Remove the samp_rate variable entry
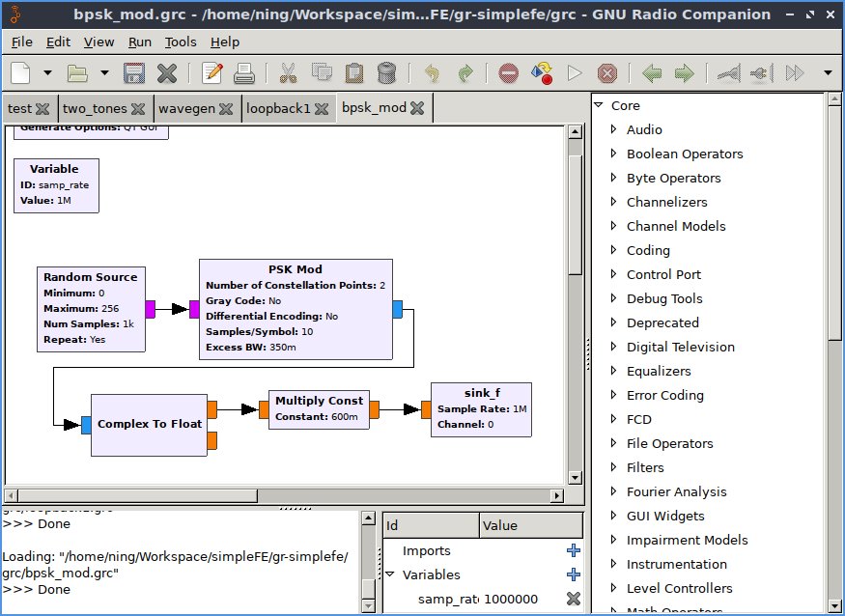 (574, 599)
